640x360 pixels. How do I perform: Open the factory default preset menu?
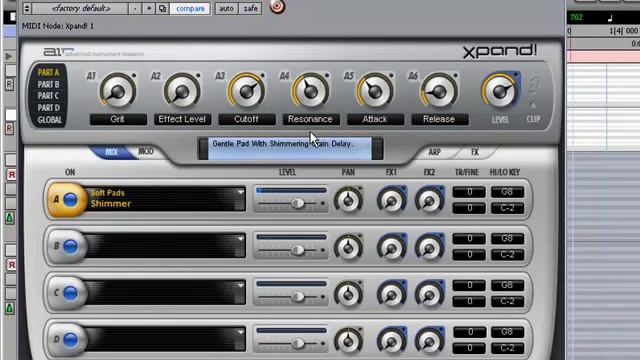pyautogui.click(x=80, y=8)
